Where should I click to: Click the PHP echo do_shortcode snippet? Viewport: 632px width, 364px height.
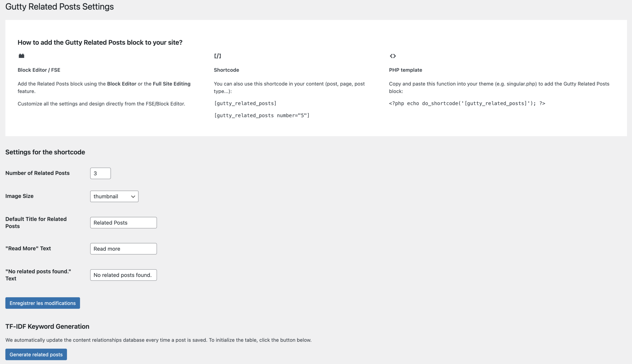467,103
